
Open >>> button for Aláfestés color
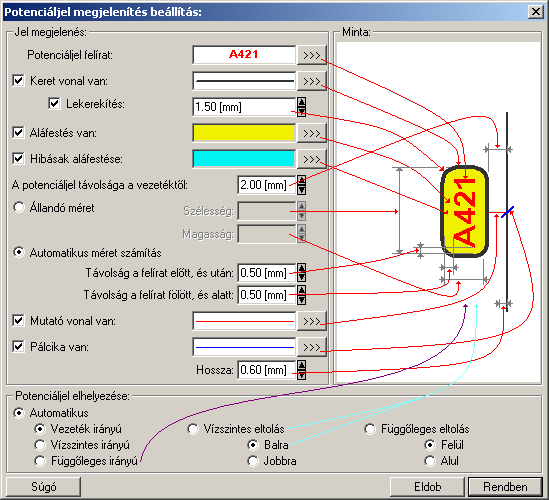pos(312,133)
